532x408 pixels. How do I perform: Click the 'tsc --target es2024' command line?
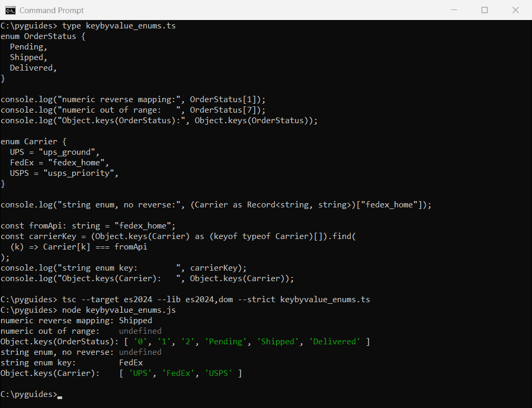pos(185,300)
